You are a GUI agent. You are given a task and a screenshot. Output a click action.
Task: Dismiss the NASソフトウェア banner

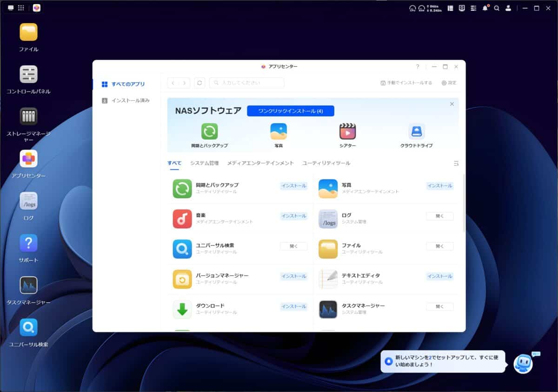[x=452, y=104]
